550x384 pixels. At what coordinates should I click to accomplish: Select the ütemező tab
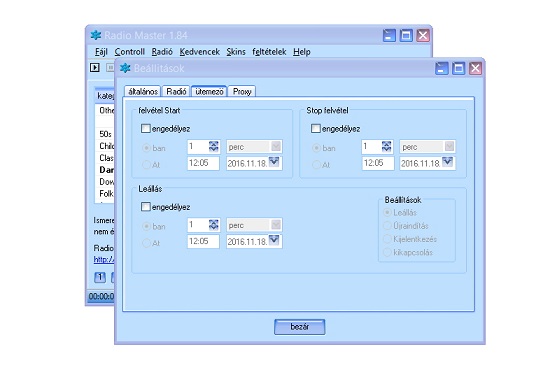(x=209, y=92)
